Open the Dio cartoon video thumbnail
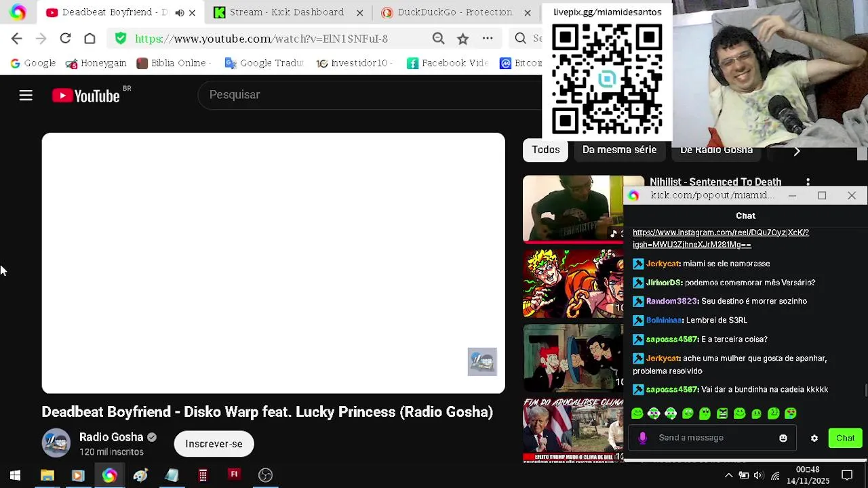Image resolution: width=868 pixels, height=488 pixels. (x=572, y=283)
